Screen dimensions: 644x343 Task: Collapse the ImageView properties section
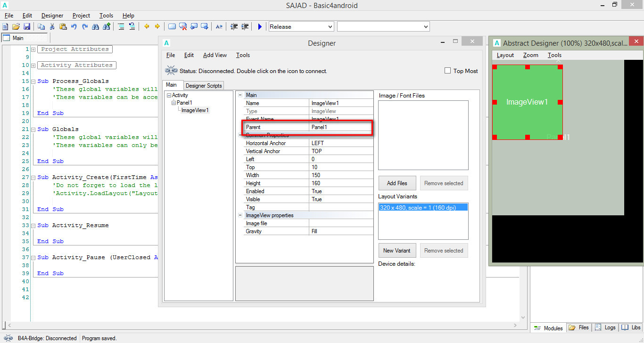[240, 215]
